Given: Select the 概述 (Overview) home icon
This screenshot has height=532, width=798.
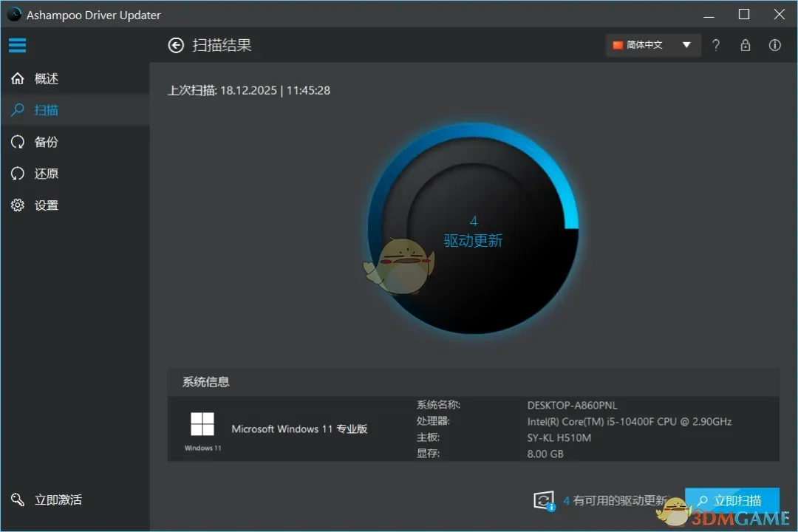Looking at the screenshot, I should (x=17, y=78).
